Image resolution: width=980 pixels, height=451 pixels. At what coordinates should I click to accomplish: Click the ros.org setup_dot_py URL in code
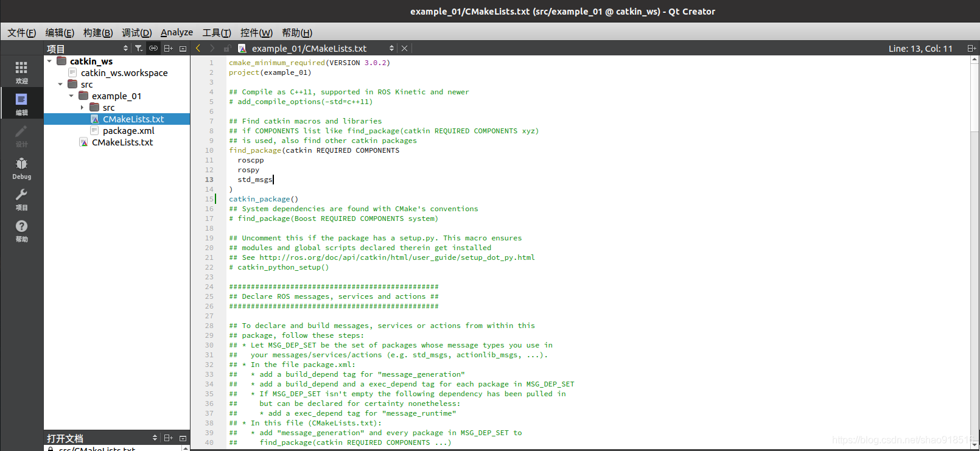(397, 257)
